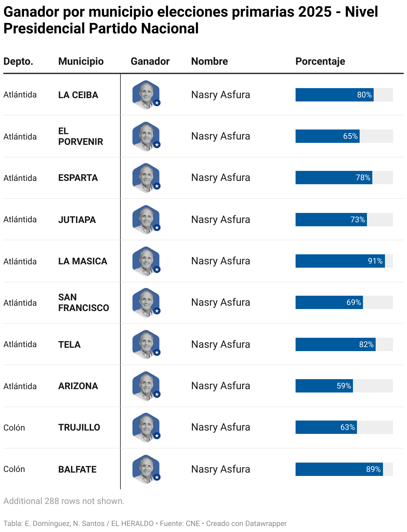Image resolution: width=407 pixels, height=532 pixels.
Task: Click the winner portrait icon for TRUJILLO
Action: coord(146,427)
